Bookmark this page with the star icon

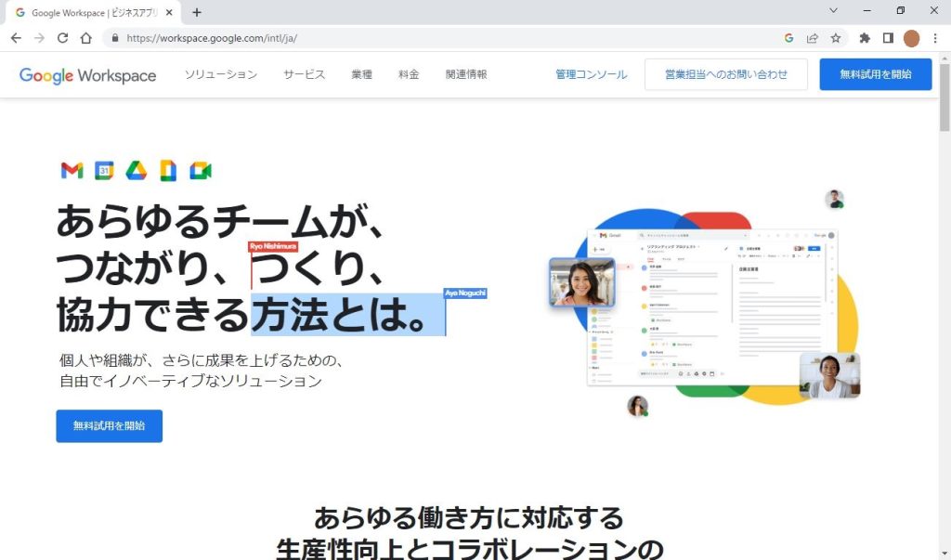point(836,38)
